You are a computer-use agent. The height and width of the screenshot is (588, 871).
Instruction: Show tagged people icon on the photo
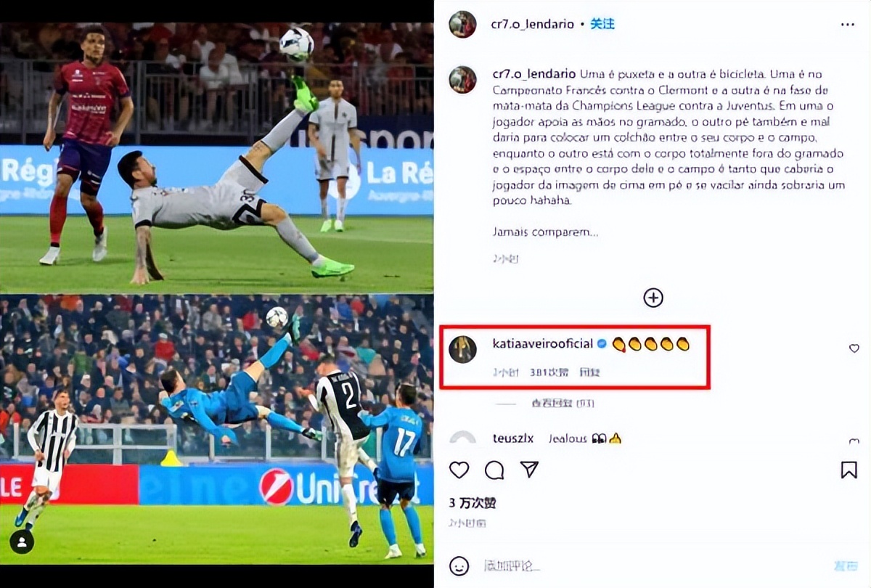click(23, 542)
